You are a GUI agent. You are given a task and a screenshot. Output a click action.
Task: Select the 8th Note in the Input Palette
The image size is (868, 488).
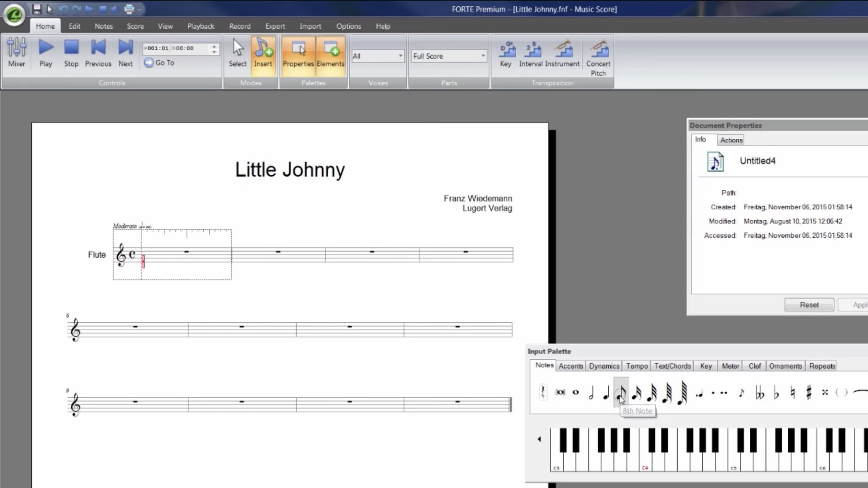[620, 394]
